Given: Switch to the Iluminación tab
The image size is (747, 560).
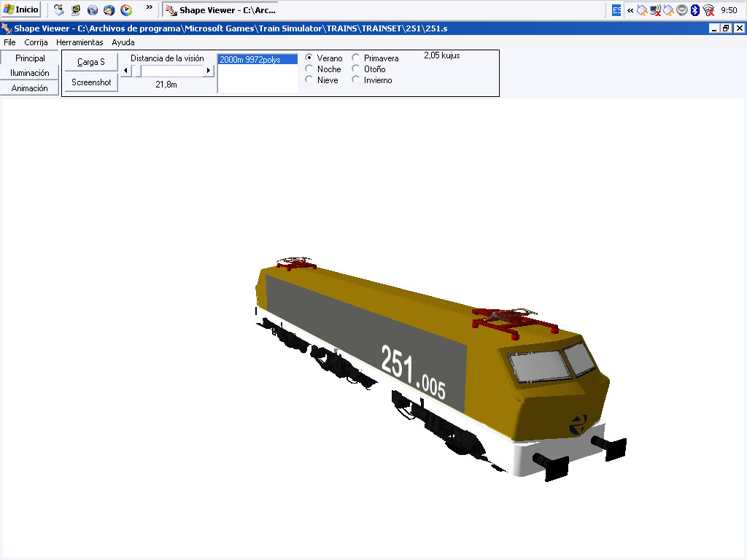Looking at the screenshot, I should coord(30,73).
